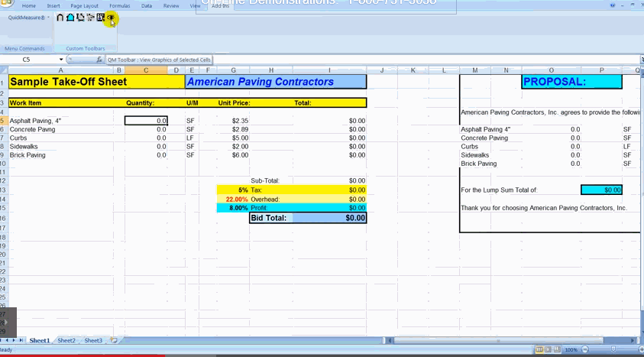Click the horizontal scrollbar right arrow
Screen dimensions: 644x357
[x=633, y=340]
